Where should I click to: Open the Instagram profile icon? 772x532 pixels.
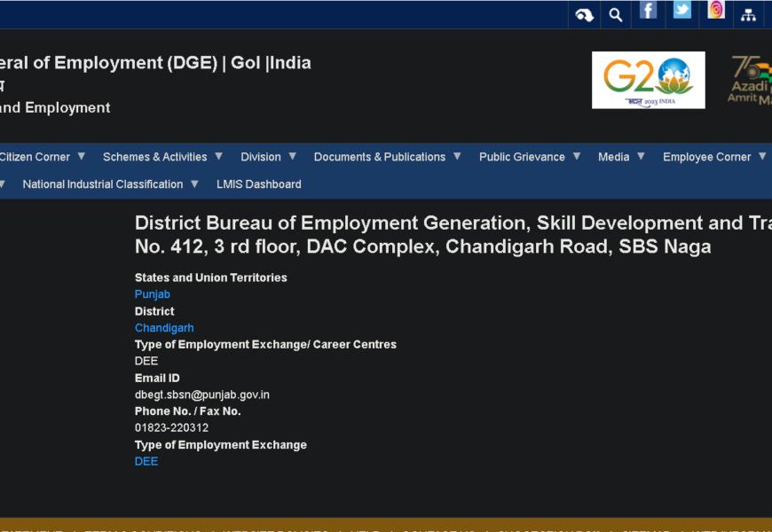pyautogui.click(x=715, y=11)
